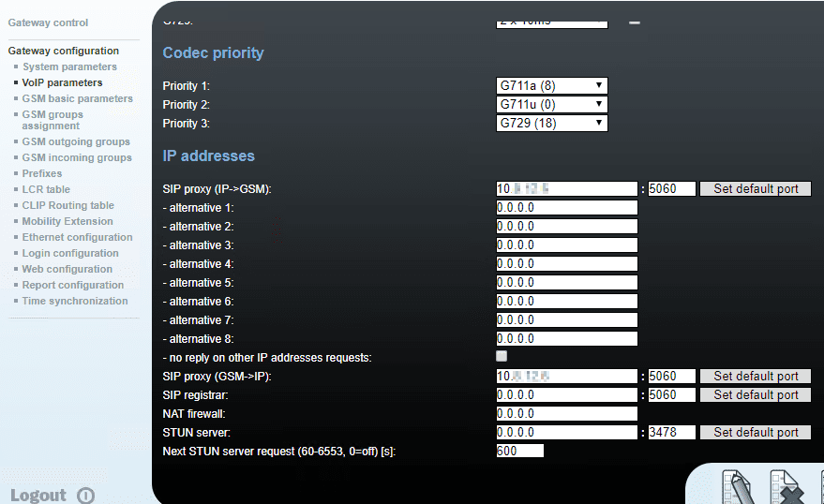Click the Codec priority heading
Screen dimensions: 824x504
(x=213, y=53)
